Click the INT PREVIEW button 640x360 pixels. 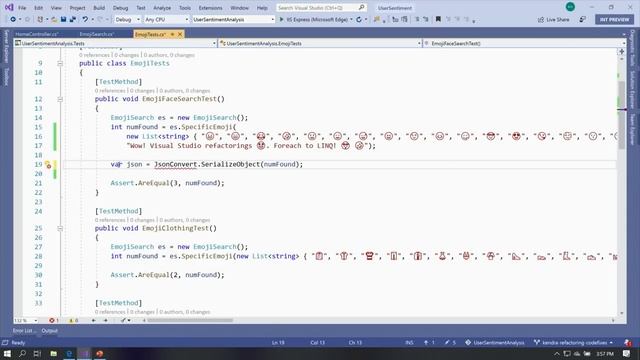tap(614, 19)
